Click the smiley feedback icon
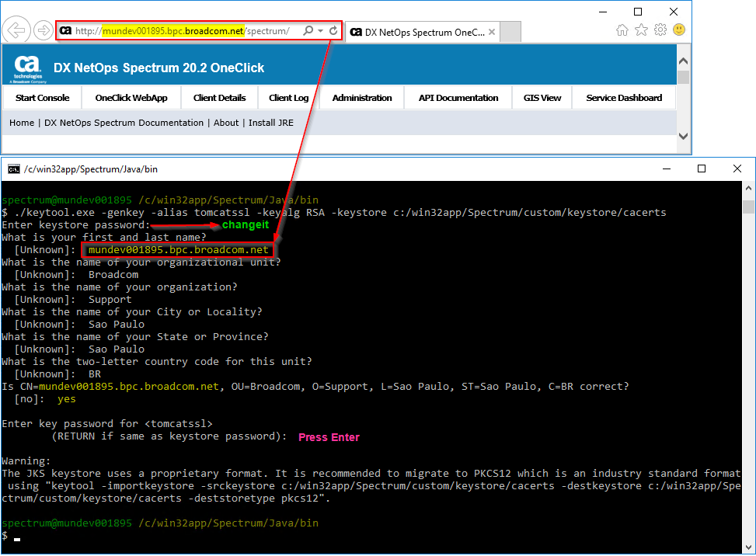The image size is (756, 556). point(678,30)
